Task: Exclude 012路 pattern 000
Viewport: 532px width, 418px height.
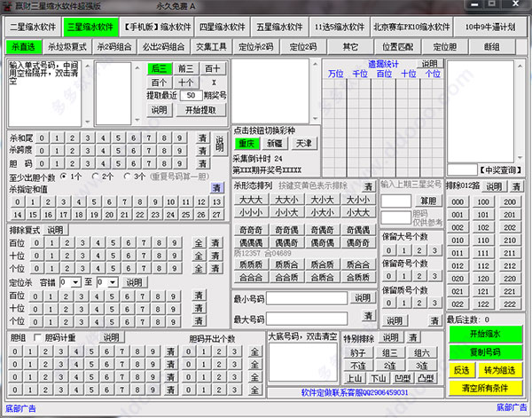Action: (x=458, y=202)
